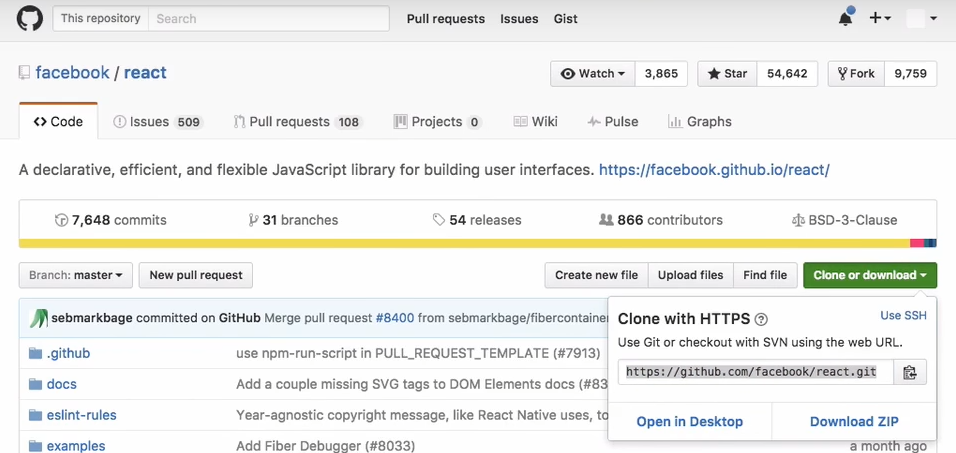Toggle the Clone or download dropdown
The image size is (956, 453).
coord(869,275)
